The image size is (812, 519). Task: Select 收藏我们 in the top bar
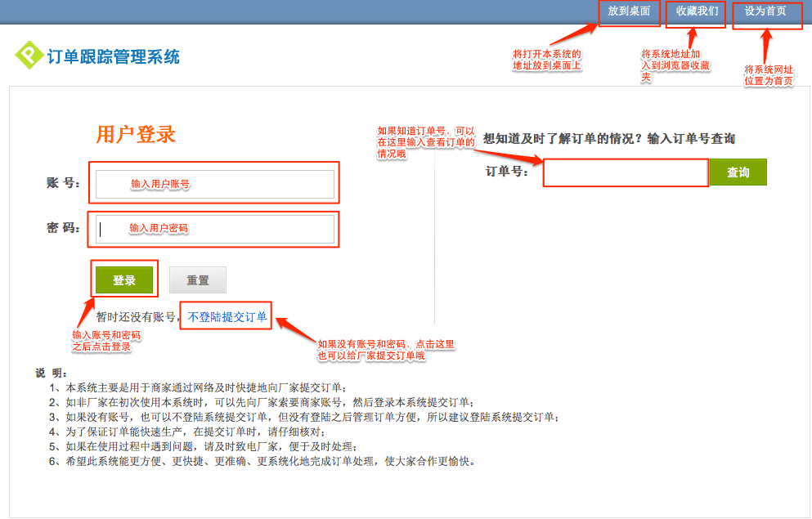tap(697, 11)
